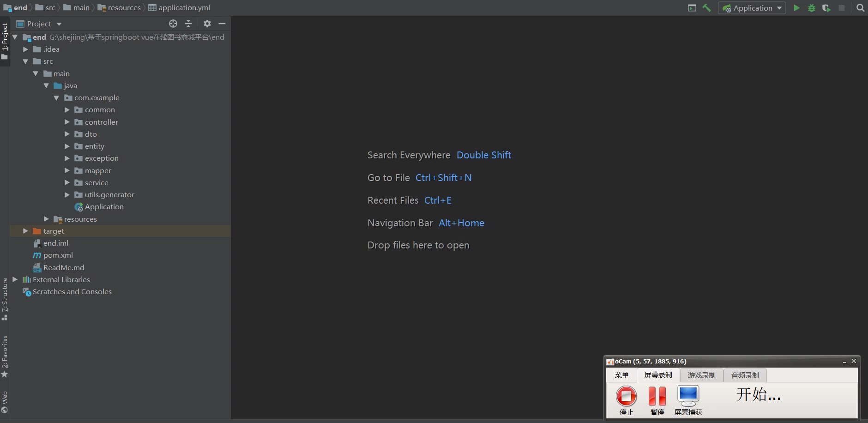This screenshot has height=423, width=868.
Task: Pause recording with oCam 暂停 button
Action: click(x=657, y=401)
